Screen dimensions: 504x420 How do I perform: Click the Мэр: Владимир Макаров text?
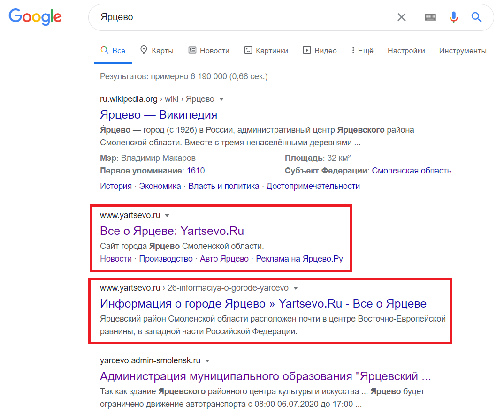coord(147,158)
